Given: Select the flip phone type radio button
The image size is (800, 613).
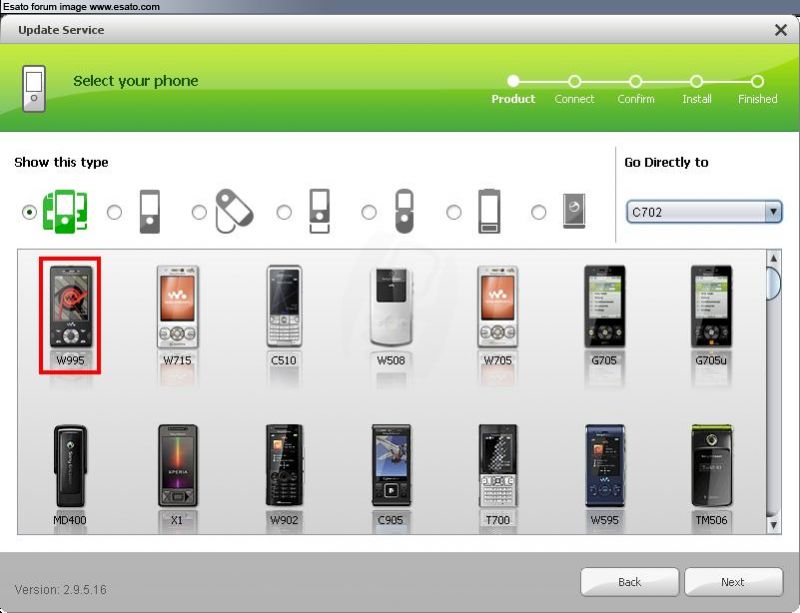Looking at the screenshot, I should tap(369, 212).
